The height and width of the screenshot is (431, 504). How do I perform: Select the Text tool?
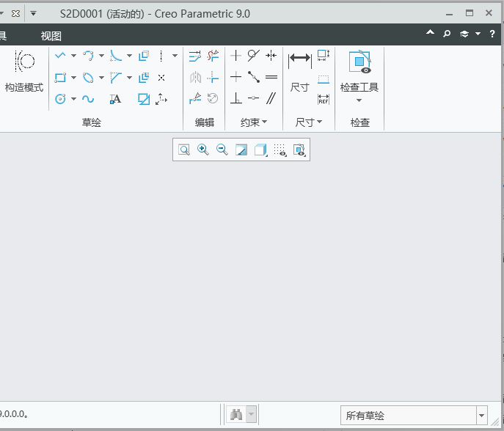click(x=116, y=99)
